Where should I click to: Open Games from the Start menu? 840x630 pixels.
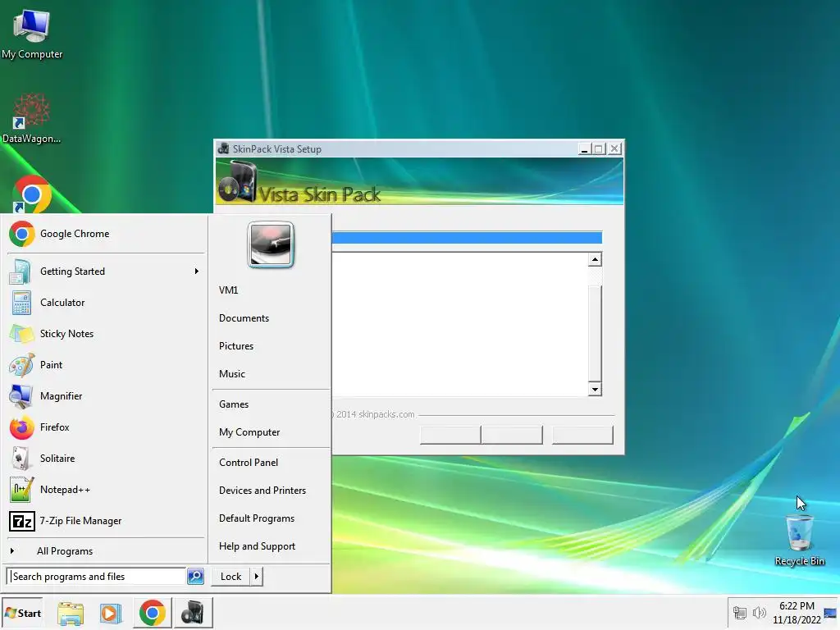pyautogui.click(x=234, y=404)
